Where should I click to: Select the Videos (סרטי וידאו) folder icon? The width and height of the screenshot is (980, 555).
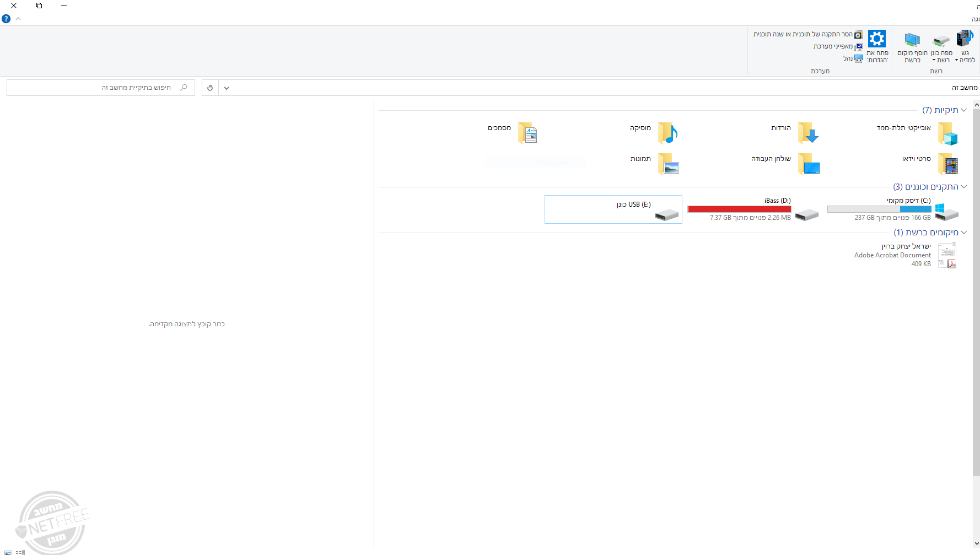[x=948, y=164]
